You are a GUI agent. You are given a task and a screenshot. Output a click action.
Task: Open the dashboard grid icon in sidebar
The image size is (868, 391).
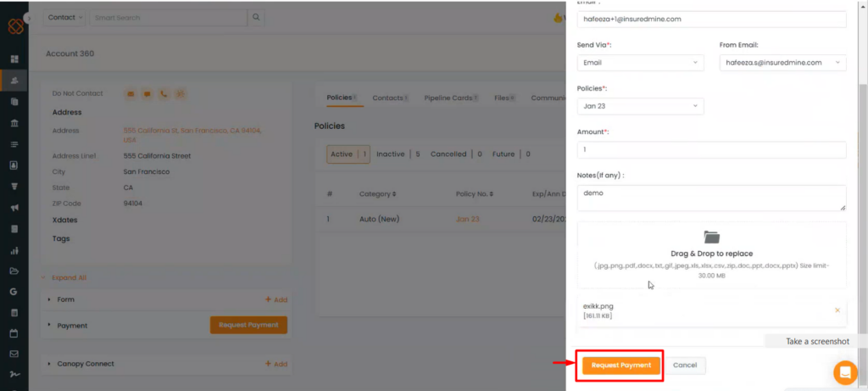pos(14,59)
